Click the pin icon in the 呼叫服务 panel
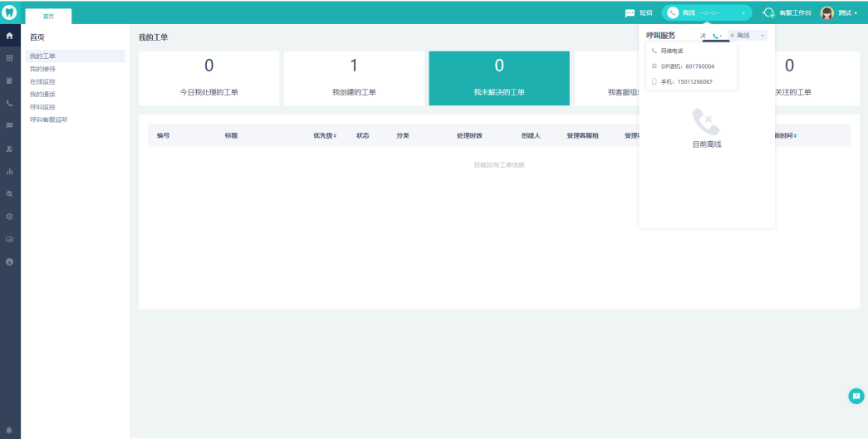This screenshot has height=439, width=868. coord(703,36)
